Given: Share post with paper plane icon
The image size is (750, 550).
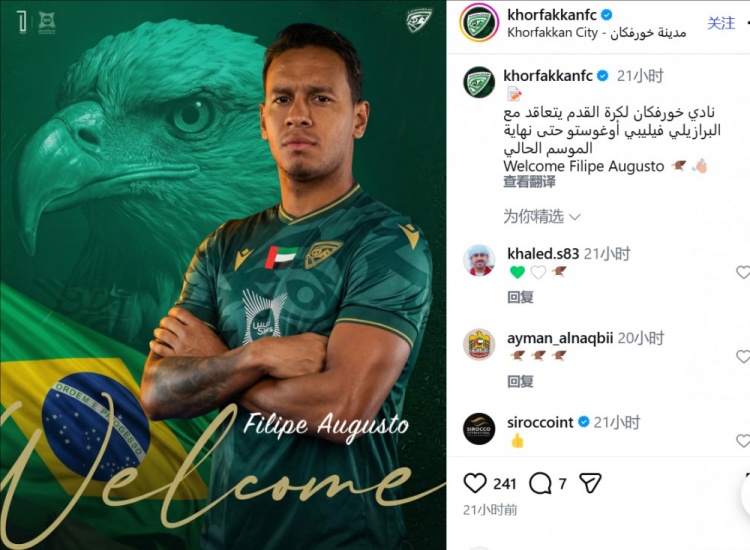Looking at the screenshot, I should (x=590, y=483).
